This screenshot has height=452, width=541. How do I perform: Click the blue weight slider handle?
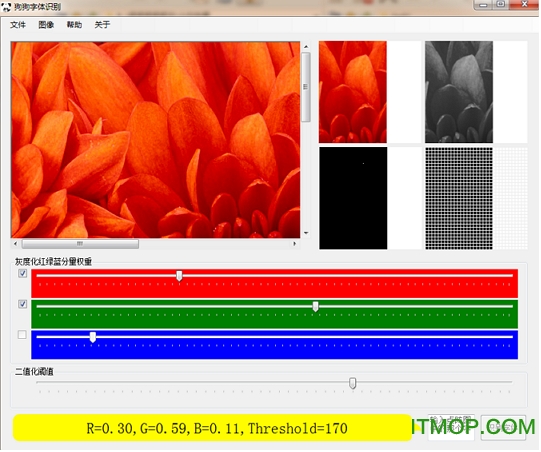coord(93,337)
